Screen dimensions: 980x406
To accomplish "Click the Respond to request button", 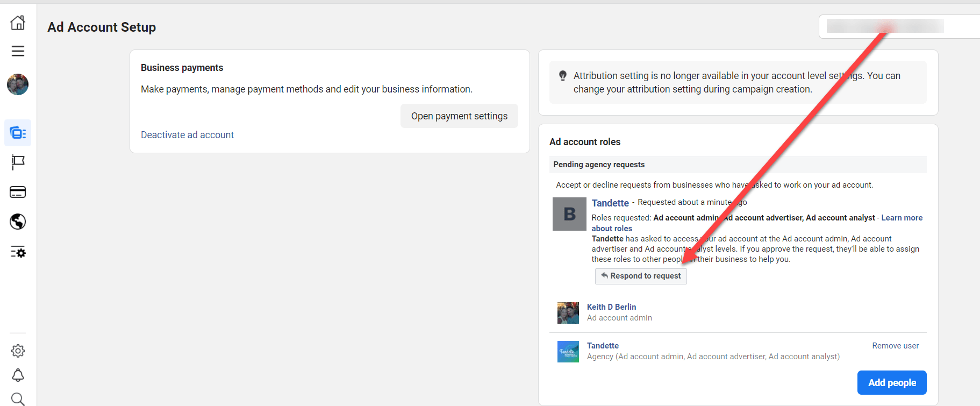I will (641, 276).
